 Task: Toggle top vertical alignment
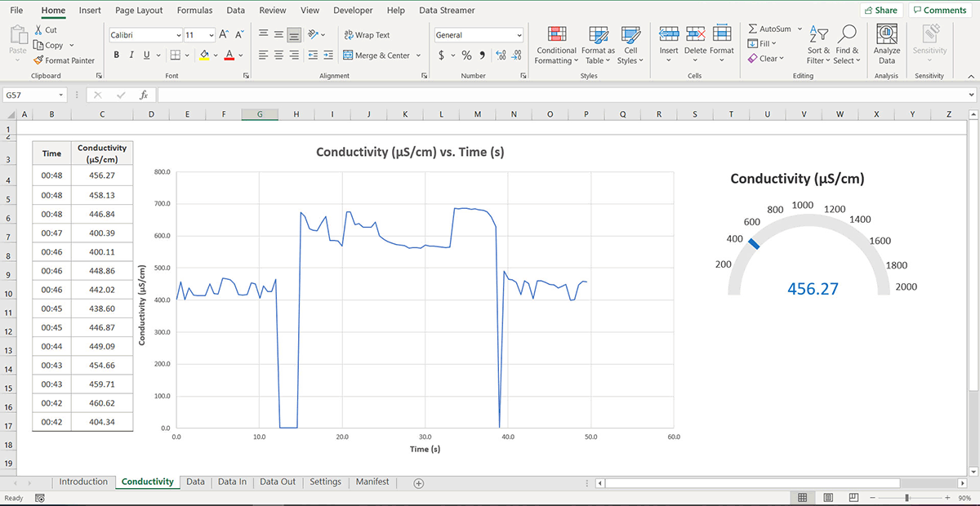pyautogui.click(x=264, y=34)
